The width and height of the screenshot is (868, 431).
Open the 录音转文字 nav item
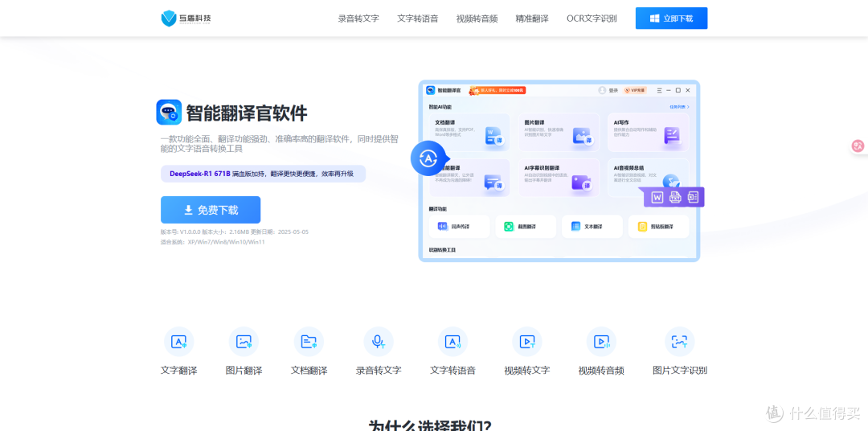[358, 18]
